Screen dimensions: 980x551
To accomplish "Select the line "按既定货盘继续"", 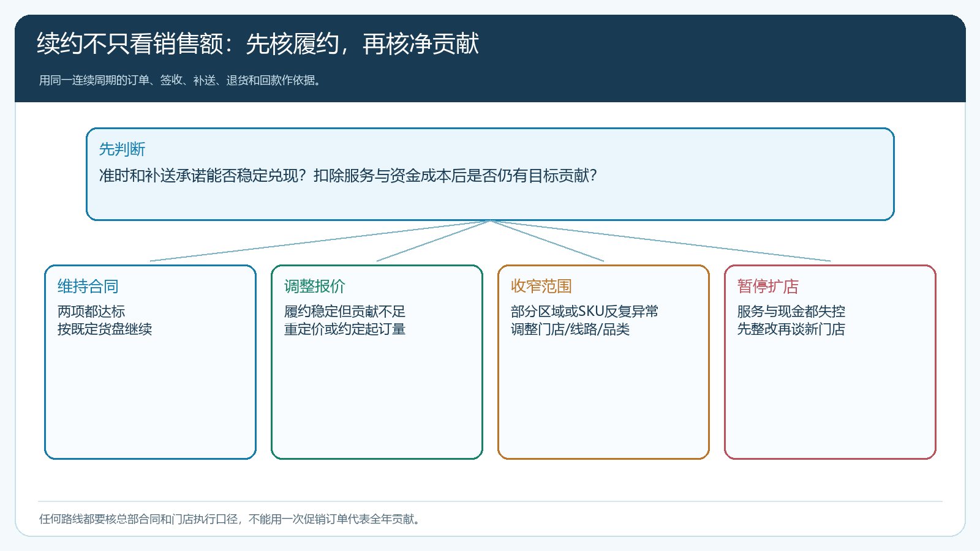I will point(105,329).
